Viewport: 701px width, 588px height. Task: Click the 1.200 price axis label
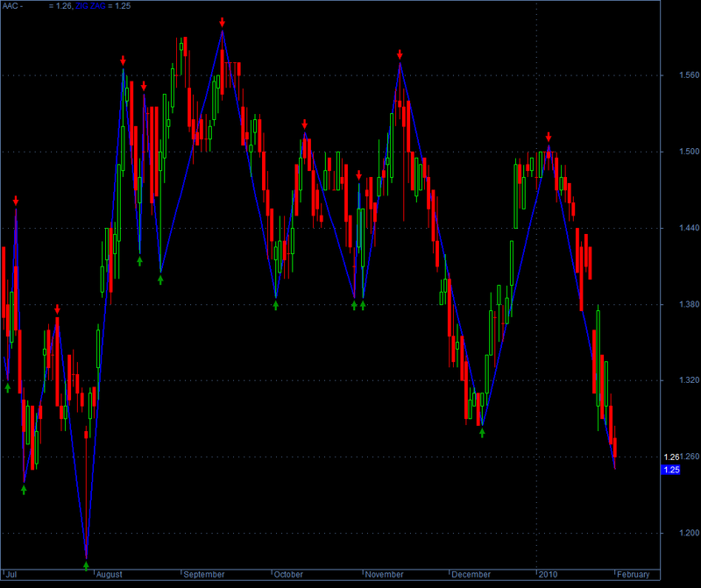689,533
